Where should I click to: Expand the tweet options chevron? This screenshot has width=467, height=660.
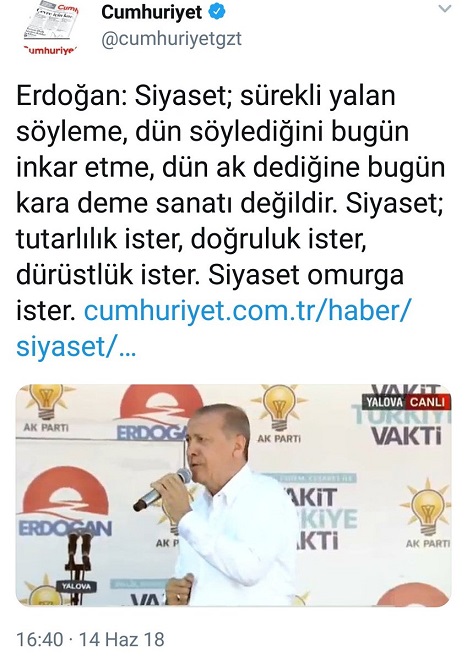click(445, 9)
